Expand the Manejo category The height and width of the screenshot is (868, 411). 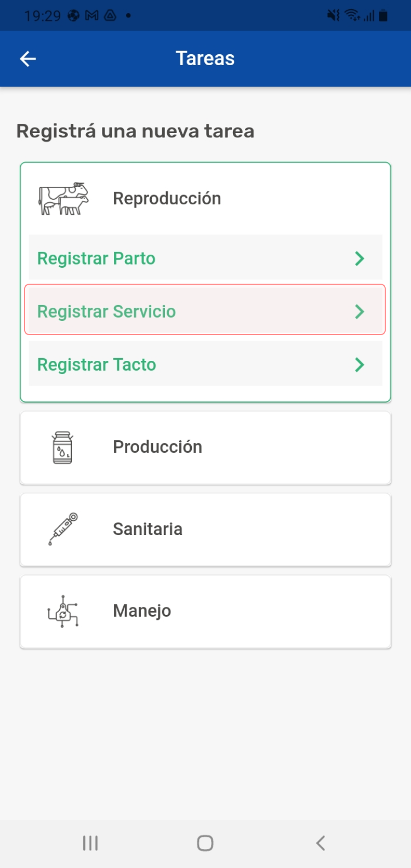[142, 611]
